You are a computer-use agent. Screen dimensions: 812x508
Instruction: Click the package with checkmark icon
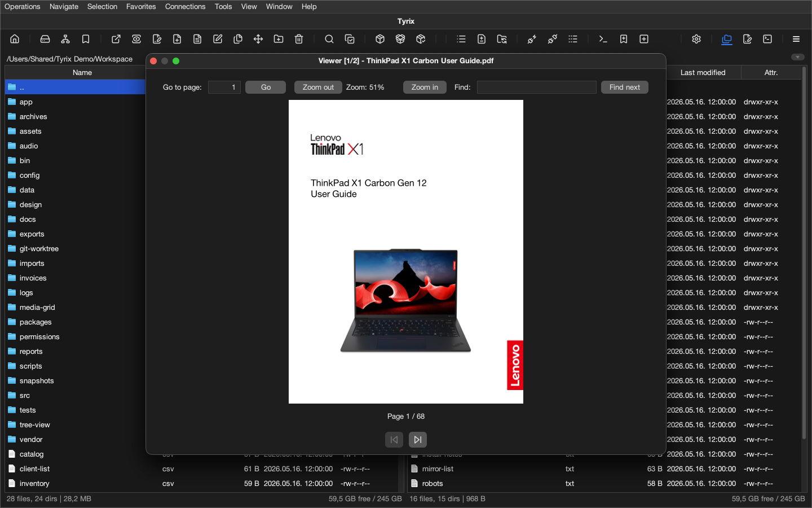click(x=421, y=39)
